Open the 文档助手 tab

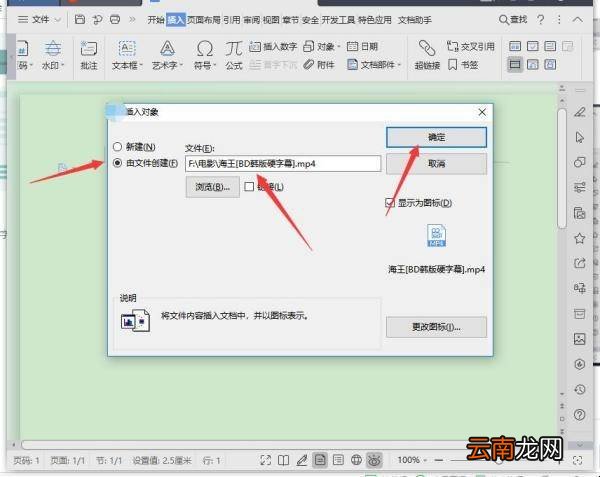tap(414, 20)
